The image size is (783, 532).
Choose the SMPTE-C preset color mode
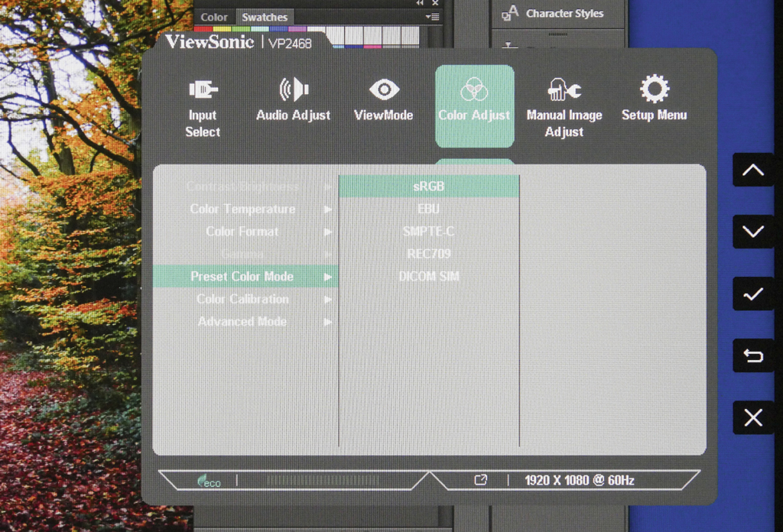click(429, 232)
